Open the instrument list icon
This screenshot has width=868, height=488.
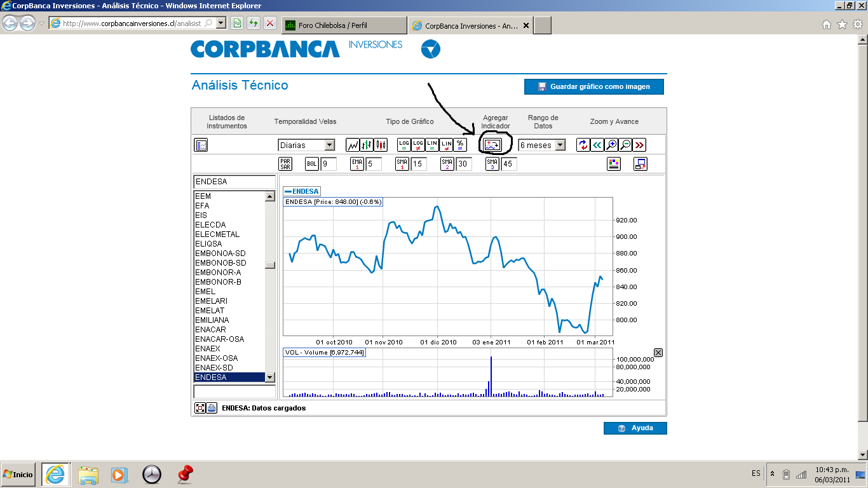pos(201,145)
